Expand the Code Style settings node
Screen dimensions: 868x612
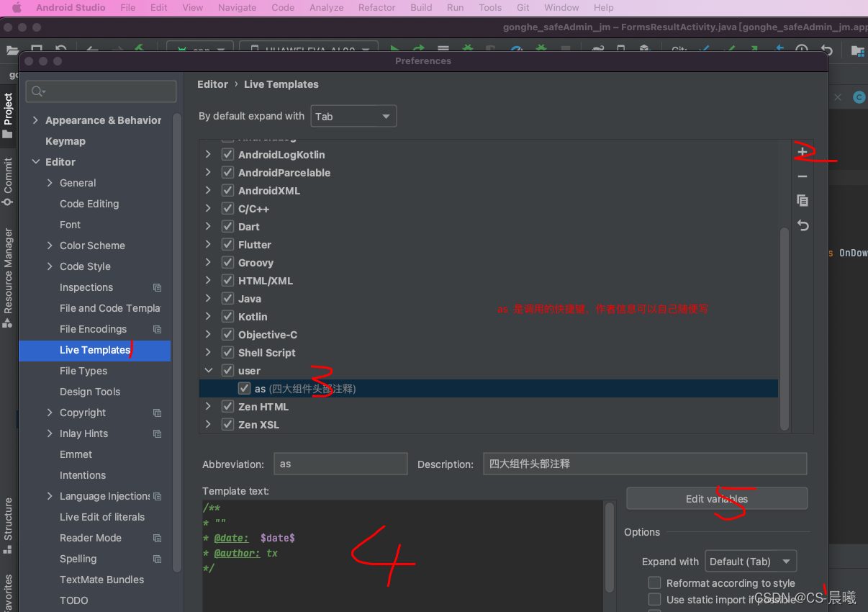tap(50, 266)
